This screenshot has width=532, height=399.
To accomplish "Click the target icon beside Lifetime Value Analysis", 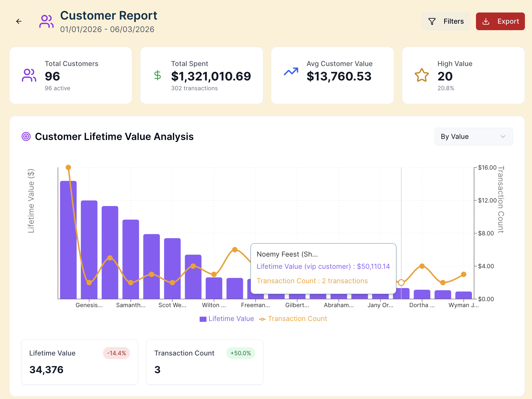I will 26,136.
